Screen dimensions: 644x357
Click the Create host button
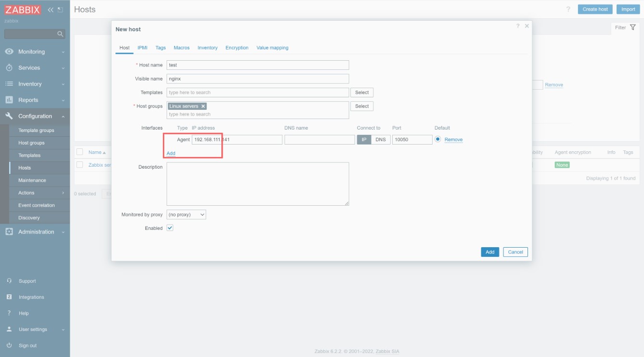coord(595,9)
